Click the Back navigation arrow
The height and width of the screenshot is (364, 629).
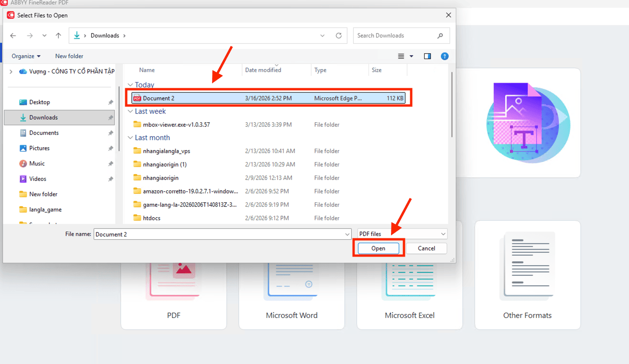click(13, 35)
